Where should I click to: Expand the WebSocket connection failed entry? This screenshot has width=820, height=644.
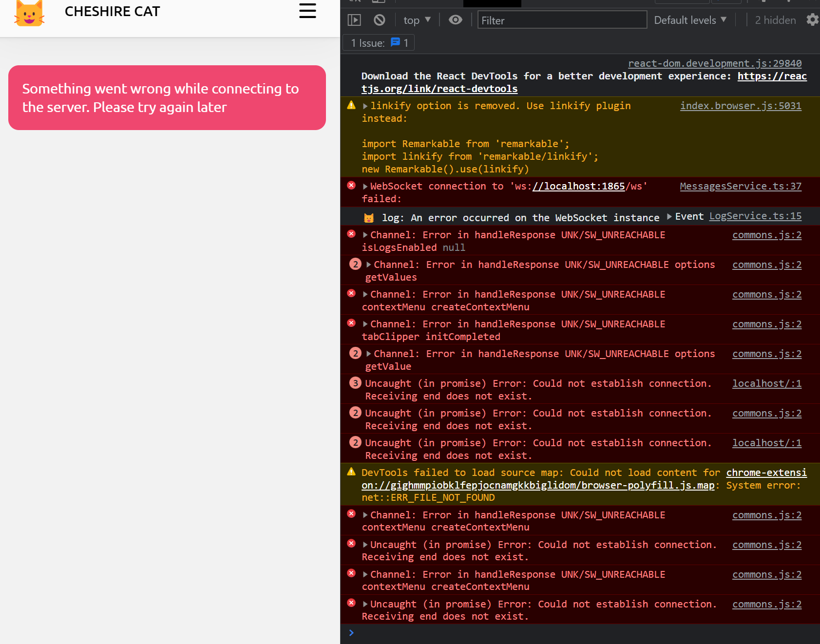click(365, 186)
